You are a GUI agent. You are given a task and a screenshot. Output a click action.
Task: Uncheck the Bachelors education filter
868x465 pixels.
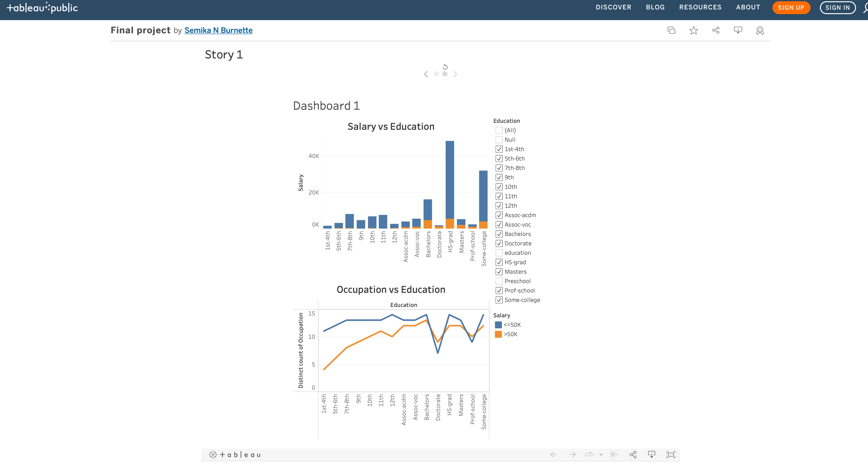click(x=499, y=234)
